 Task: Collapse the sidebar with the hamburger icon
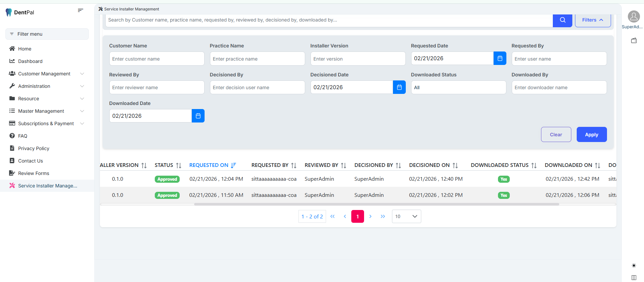tap(80, 10)
